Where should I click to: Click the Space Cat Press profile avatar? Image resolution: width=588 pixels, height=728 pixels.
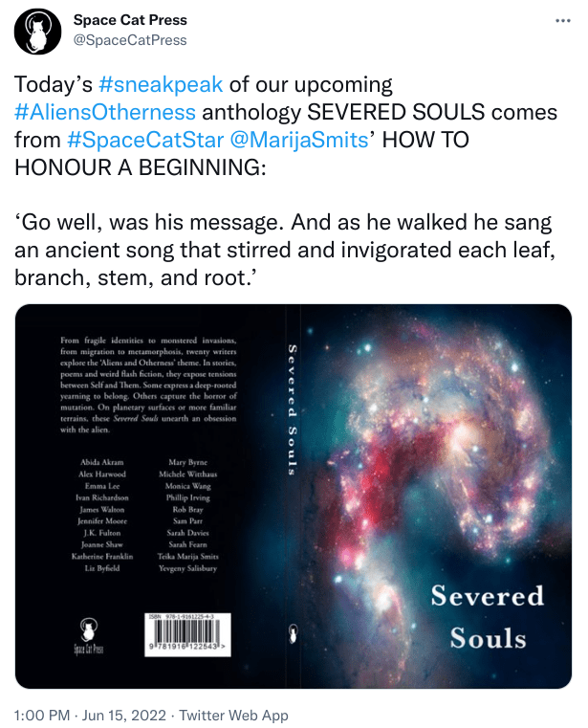point(37,31)
